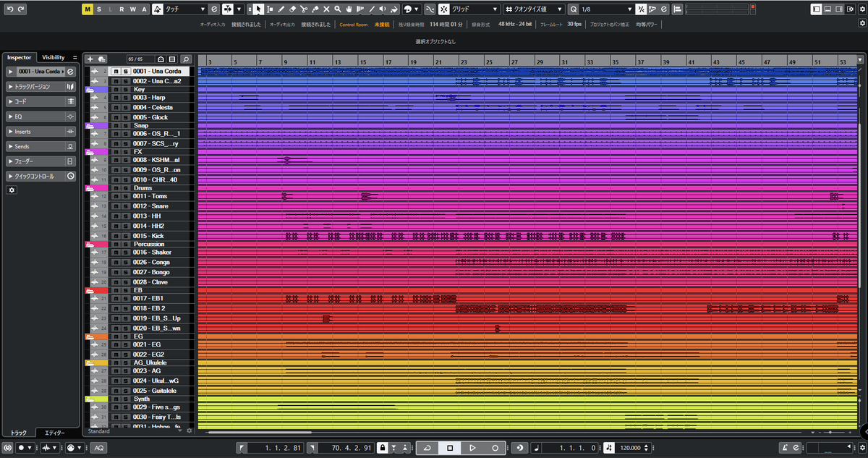Open the グリッド snap type dropdown
The height and width of the screenshot is (458, 868).
click(475, 9)
